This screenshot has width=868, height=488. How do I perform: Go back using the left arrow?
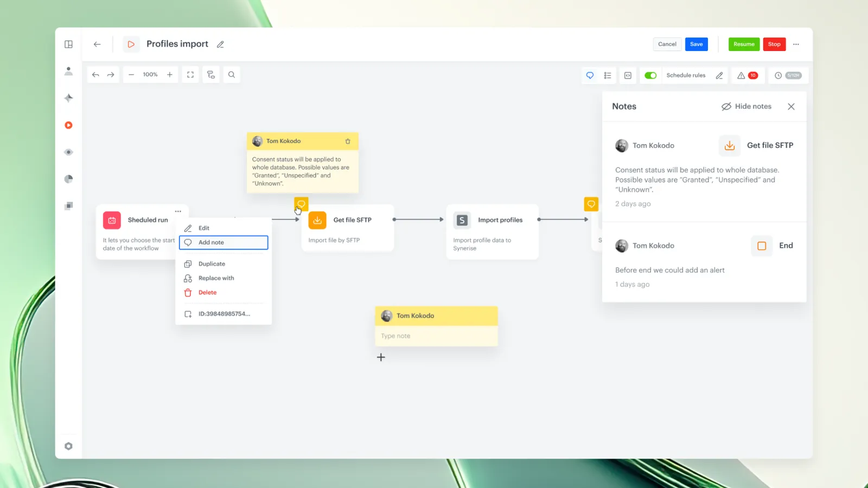coord(97,44)
